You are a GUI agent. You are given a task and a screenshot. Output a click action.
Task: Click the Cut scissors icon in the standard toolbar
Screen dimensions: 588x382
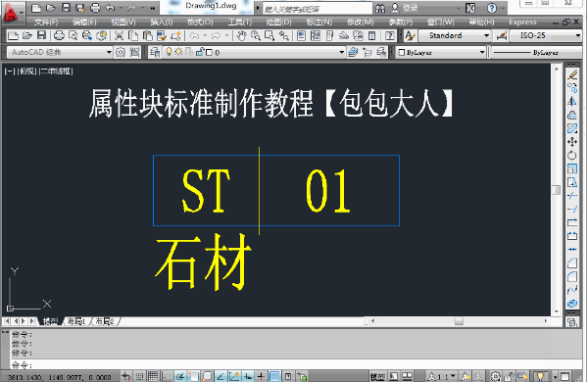[119, 35]
